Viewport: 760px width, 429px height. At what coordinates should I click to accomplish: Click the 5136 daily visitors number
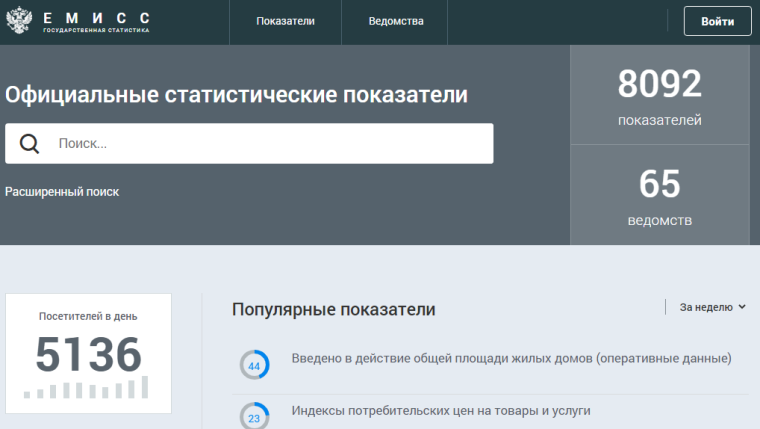88,353
